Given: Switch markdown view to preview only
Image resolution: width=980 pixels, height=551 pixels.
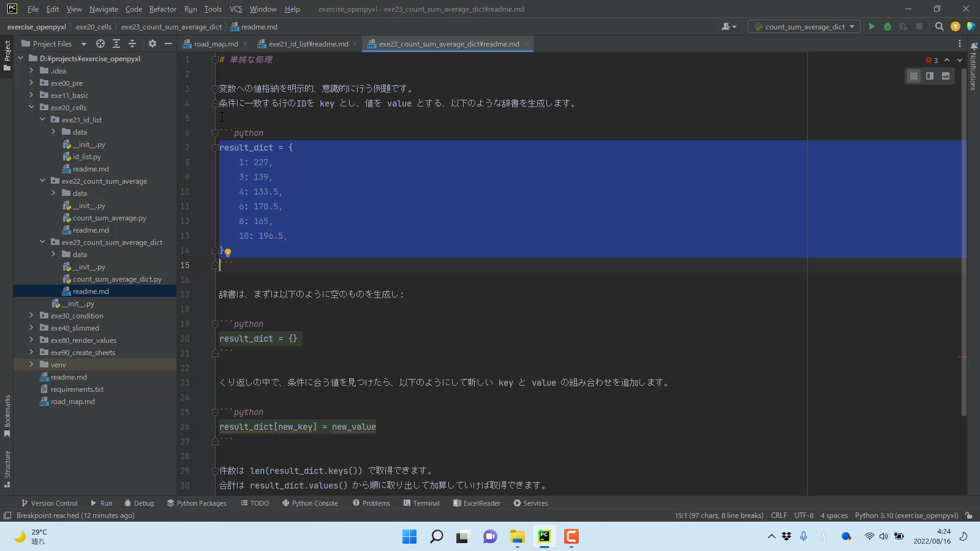Looking at the screenshot, I should click(x=946, y=76).
